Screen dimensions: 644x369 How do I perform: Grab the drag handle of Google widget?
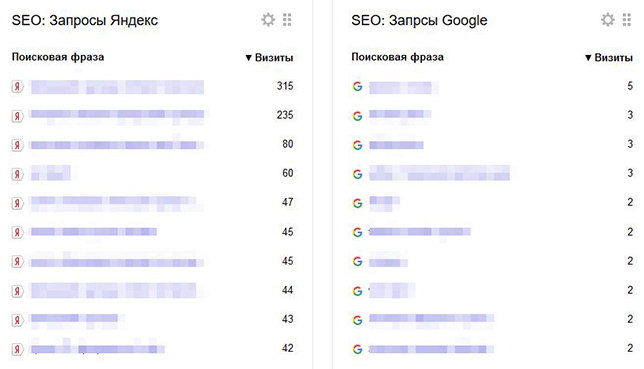[627, 20]
